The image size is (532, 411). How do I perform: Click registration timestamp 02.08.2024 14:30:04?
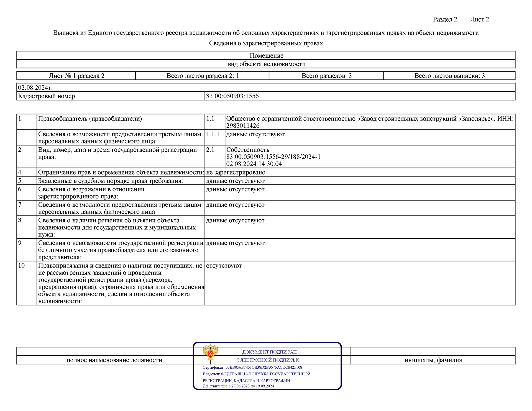(x=254, y=164)
